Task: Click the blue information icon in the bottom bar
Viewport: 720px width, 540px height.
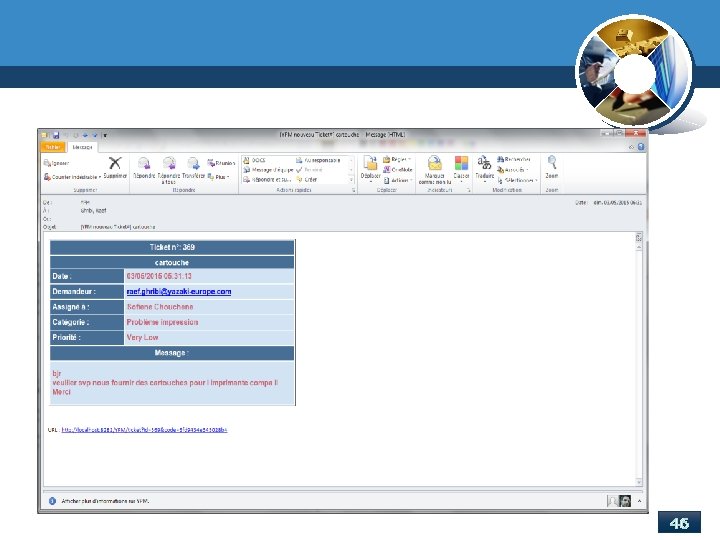Action: point(52,501)
